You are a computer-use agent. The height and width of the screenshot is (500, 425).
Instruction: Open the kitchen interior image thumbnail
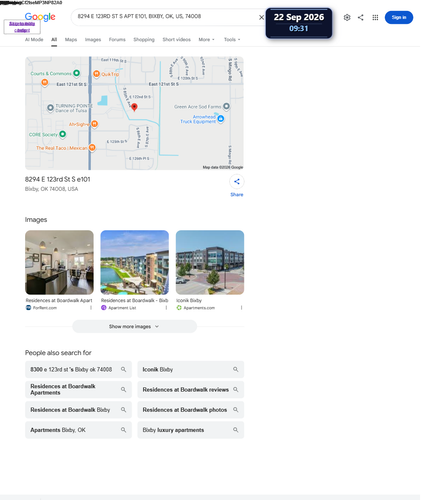[59, 262]
